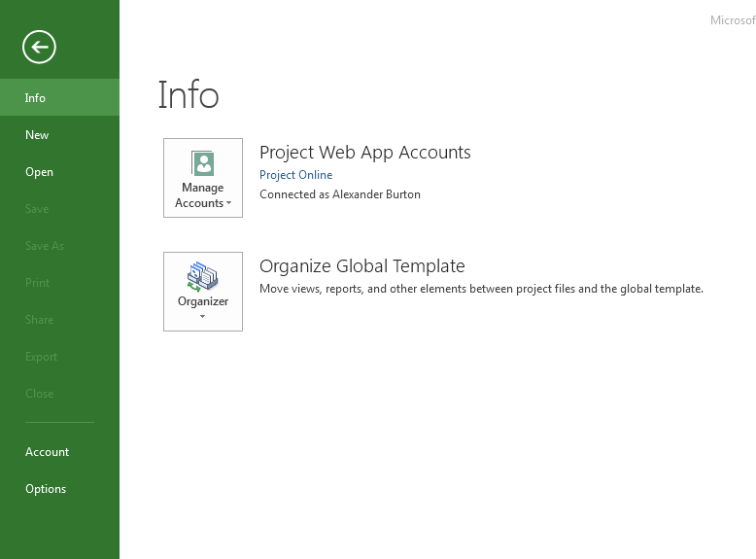756x559 pixels.
Task: Expand the Manage Accounts dropdown arrow
Action: (229, 203)
